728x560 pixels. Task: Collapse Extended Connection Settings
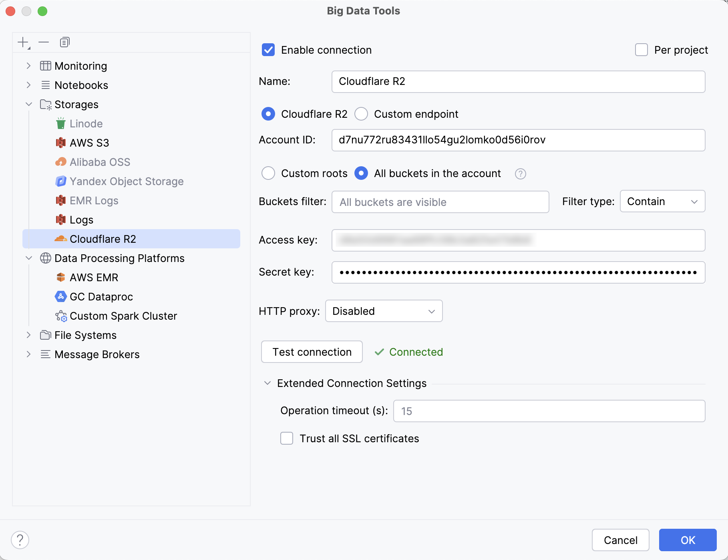point(267,383)
